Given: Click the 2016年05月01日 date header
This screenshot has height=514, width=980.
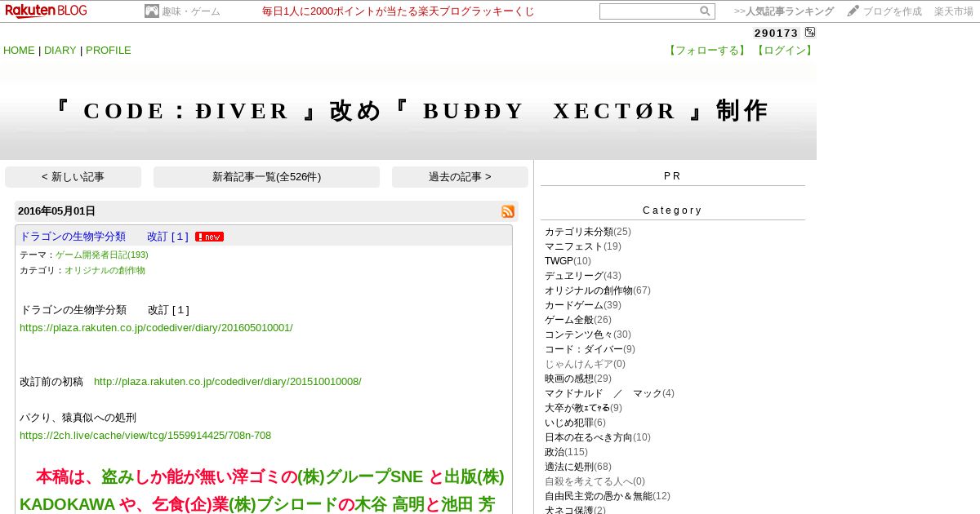Looking at the screenshot, I should pos(56,211).
